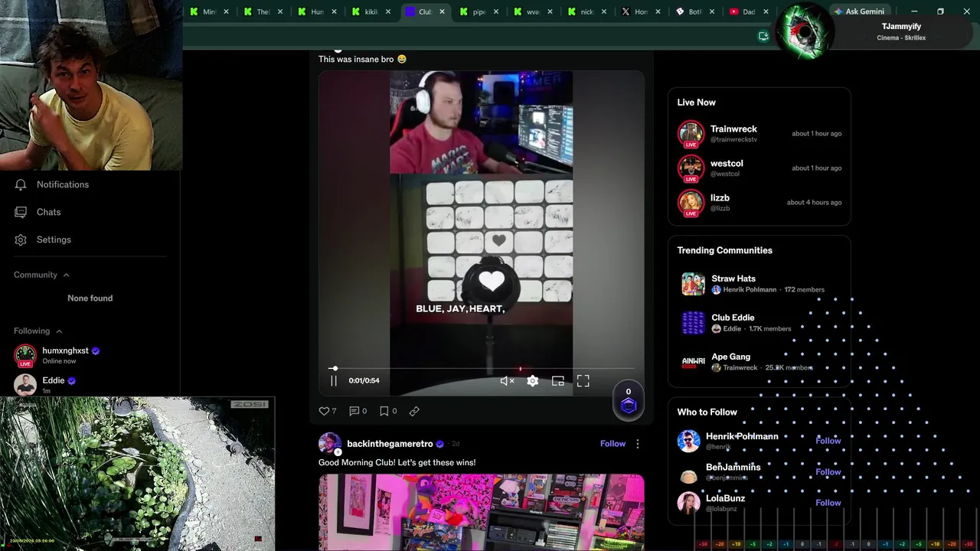Viewport: 980px width, 551px height.
Task: Click the westcol live channel name
Action: [727, 164]
